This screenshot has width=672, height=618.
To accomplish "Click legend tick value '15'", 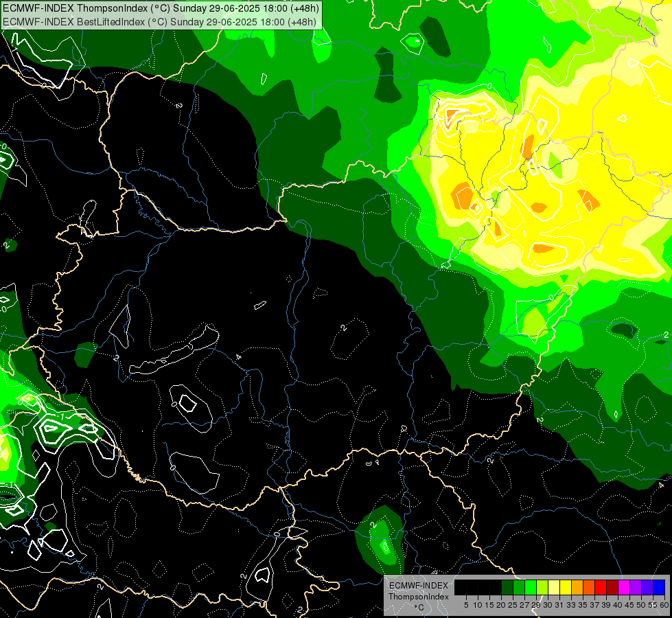I will (489, 605).
